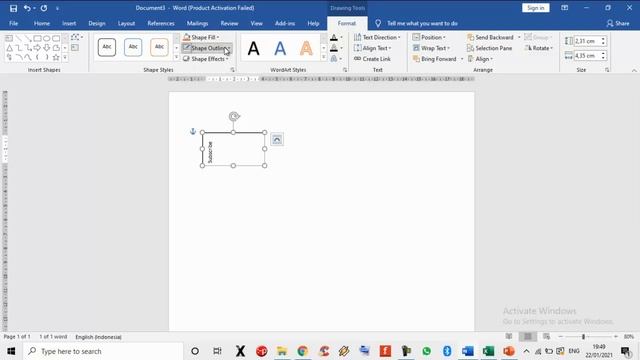Click the rotation handle above the text box
The width and height of the screenshot is (640, 360).
[x=234, y=116]
